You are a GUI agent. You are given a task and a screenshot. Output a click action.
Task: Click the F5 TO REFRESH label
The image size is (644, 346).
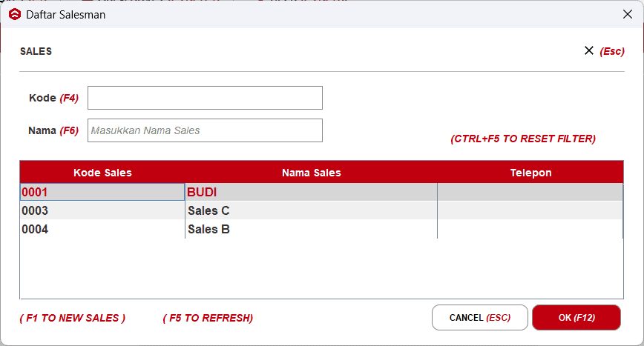coord(208,318)
